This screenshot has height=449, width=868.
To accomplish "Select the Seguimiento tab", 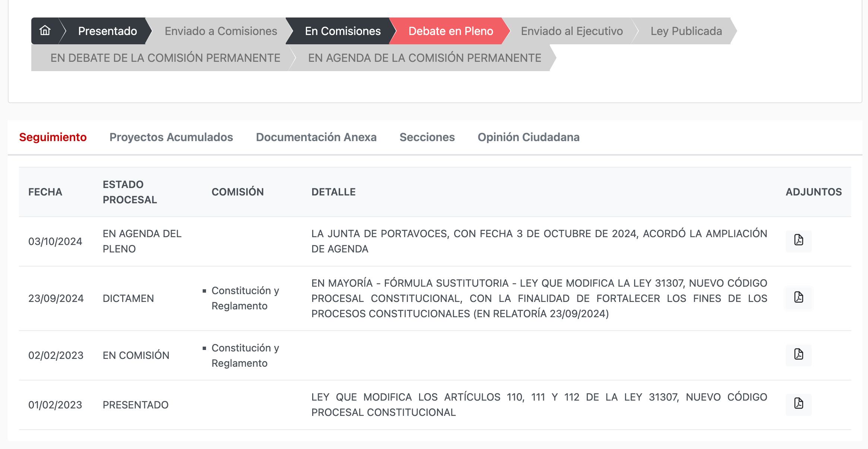I will click(53, 137).
